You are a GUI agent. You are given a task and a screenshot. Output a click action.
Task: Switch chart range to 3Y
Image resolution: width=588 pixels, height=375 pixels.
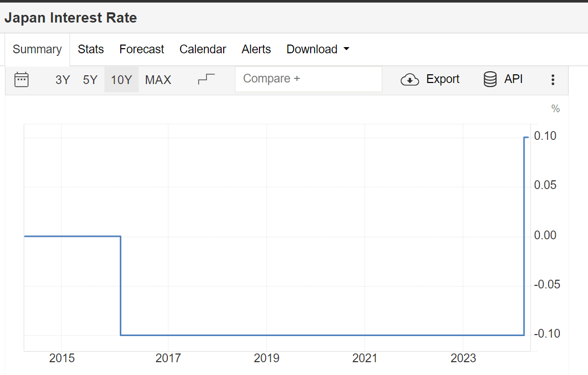coord(62,79)
